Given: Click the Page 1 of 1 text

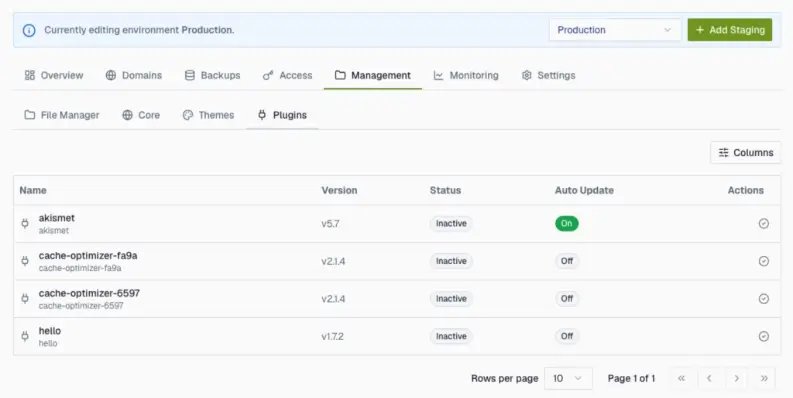Looking at the screenshot, I should pos(631,378).
